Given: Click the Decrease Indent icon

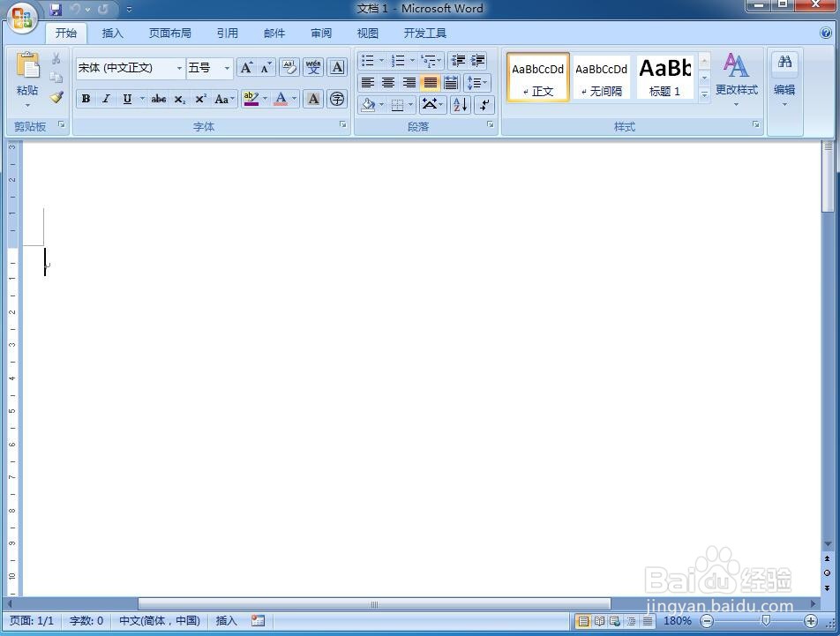Looking at the screenshot, I should (x=457, y=60).
